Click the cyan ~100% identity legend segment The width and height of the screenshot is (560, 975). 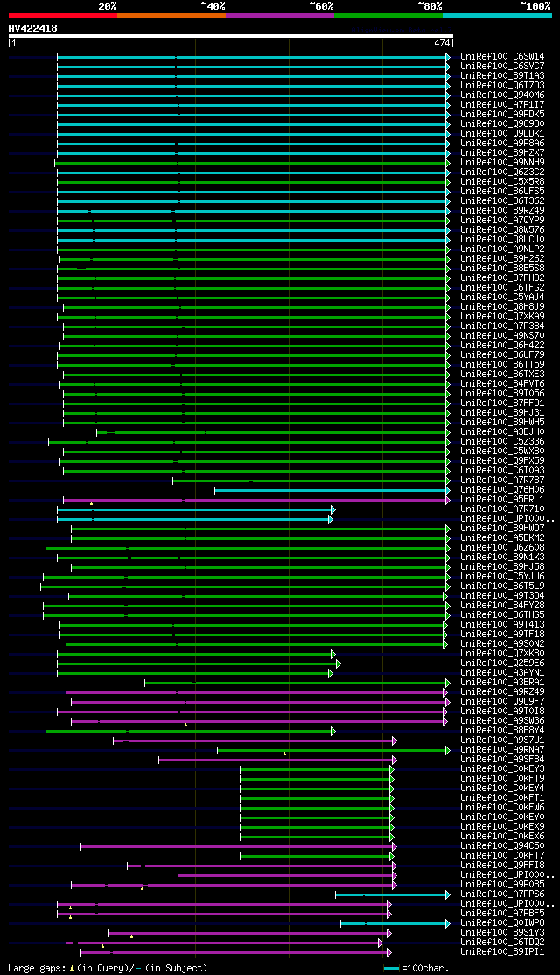point(497,16)
